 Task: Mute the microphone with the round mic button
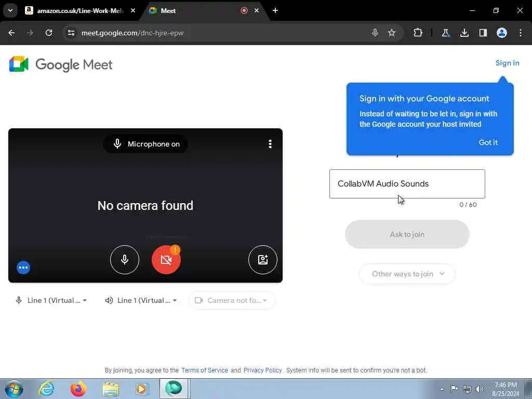(125, 260)
